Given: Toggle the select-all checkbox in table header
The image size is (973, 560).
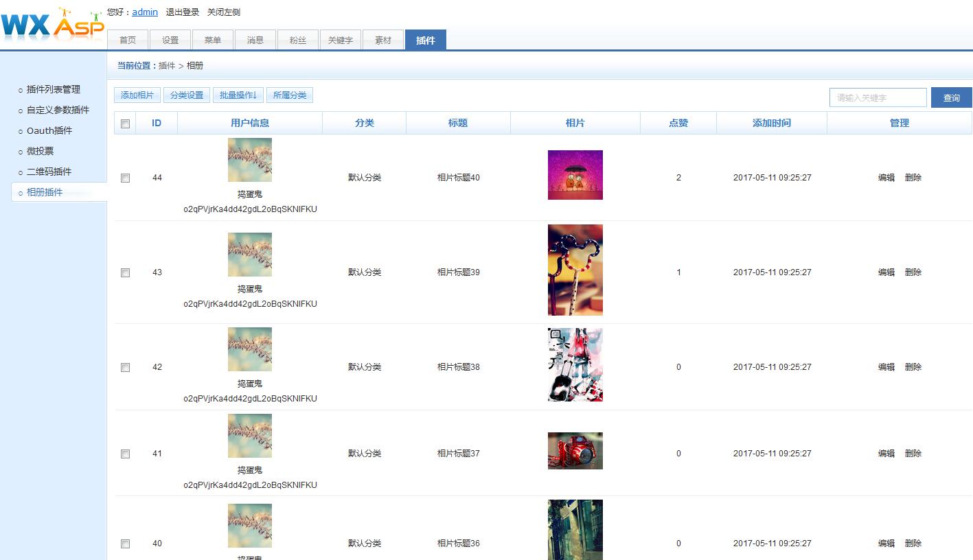Looking at the screenshot, I should (125, 124).
